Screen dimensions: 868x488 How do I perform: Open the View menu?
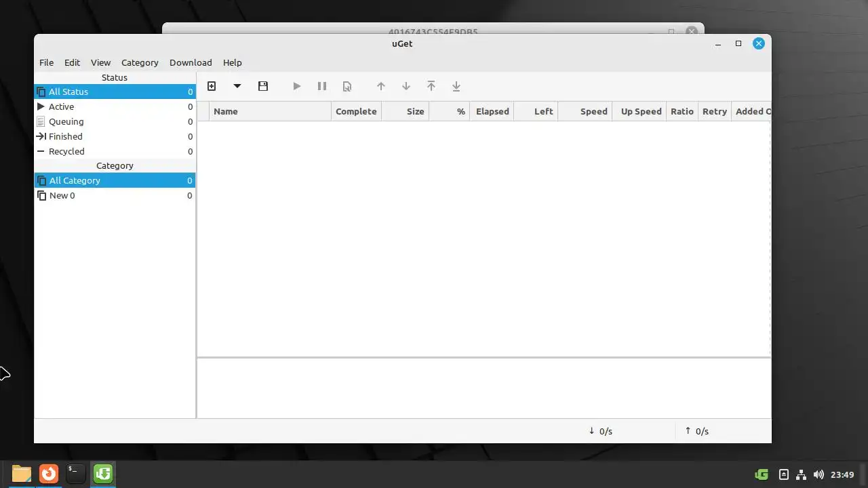[x=100, y=62]
